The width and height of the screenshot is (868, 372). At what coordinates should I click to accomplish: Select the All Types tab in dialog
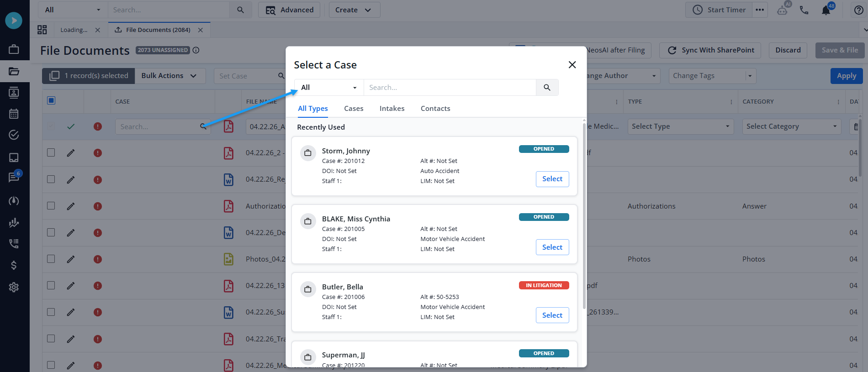313,109
